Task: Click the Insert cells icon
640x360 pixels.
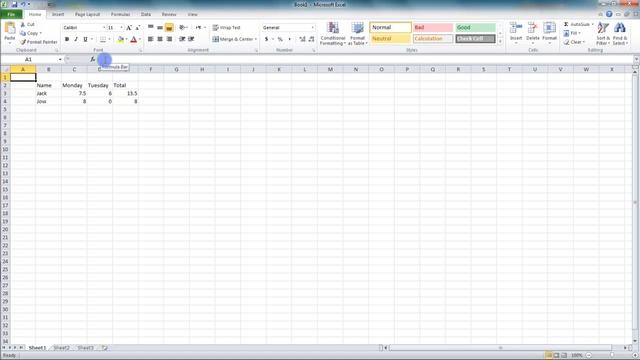Action: [516, 28]
